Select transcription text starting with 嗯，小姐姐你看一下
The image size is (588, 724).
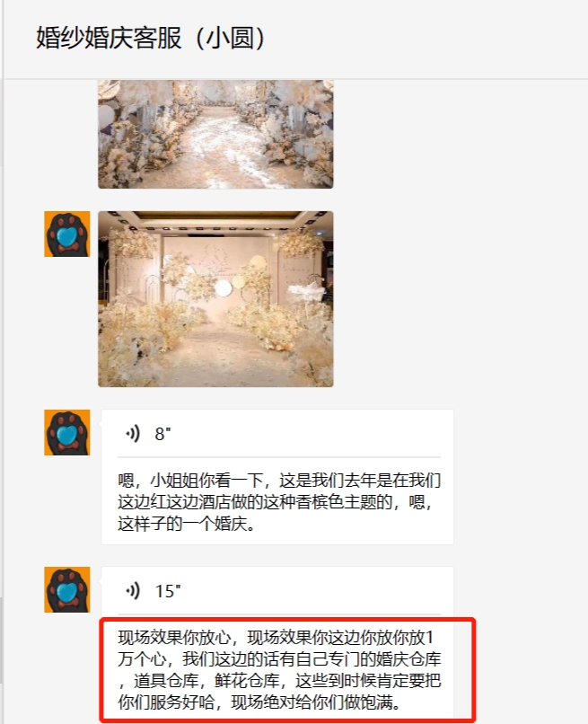279,502
